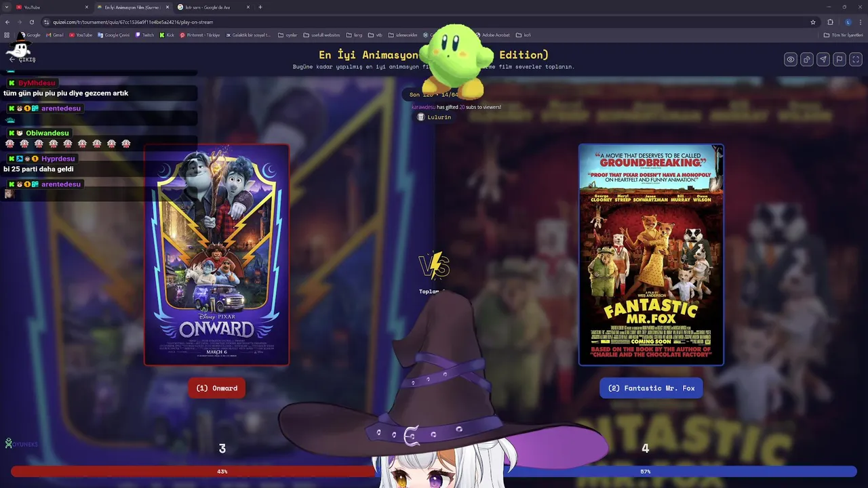Expand the izlenecekler bookmark folder
This screenshot has width=868, height=488.
[403, 35]
